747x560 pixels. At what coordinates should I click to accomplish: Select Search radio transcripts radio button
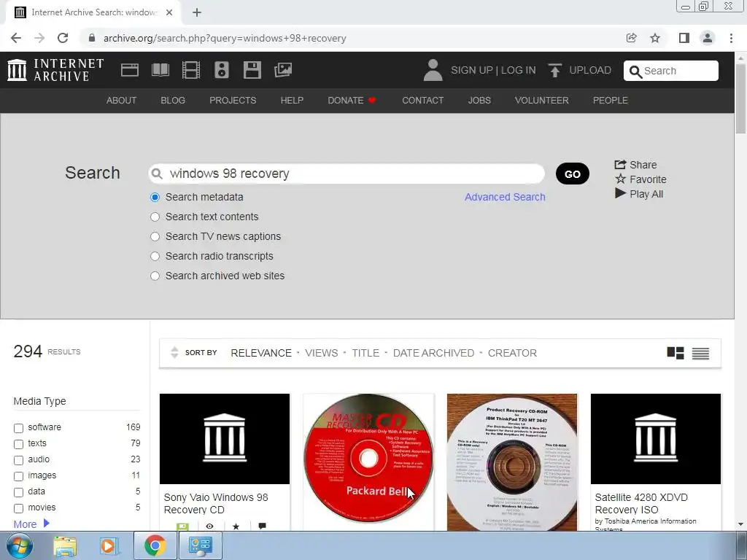click(x=155, y=256)
